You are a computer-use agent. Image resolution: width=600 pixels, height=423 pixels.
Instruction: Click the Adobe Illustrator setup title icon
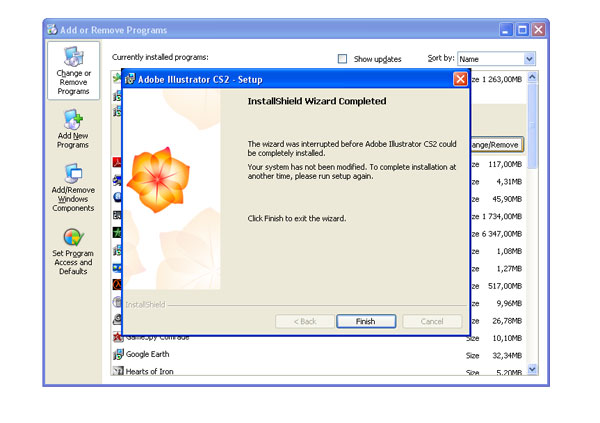pos(130,79)
